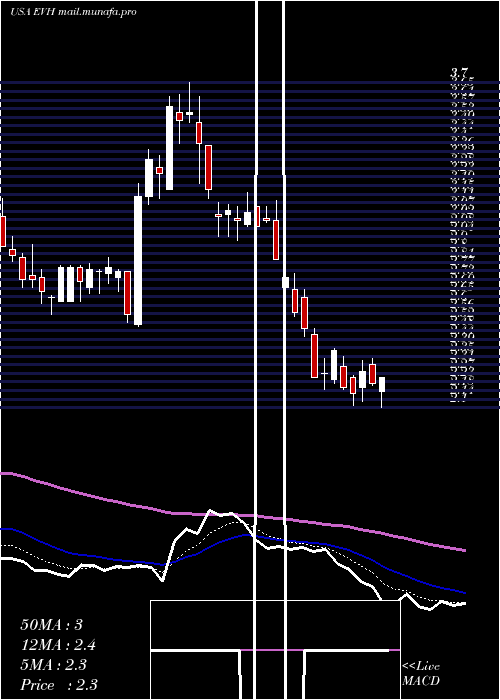Click the Price : 2.3 label
This screenshot has height=700, width=500.
[x=59, y=685]
